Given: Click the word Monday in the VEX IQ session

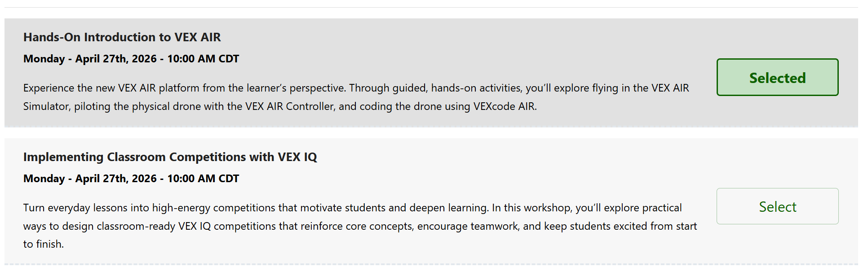Looking at the screenshot, I should coord(44,179).
